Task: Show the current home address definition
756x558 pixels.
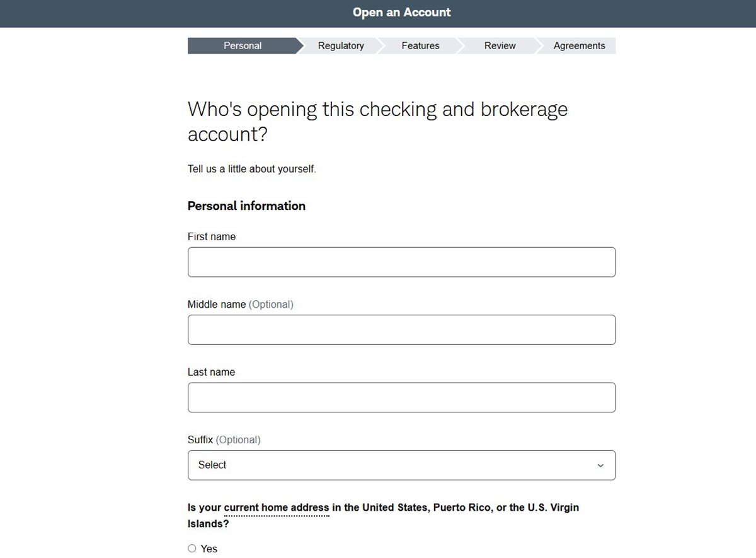Action: point(277,508)
